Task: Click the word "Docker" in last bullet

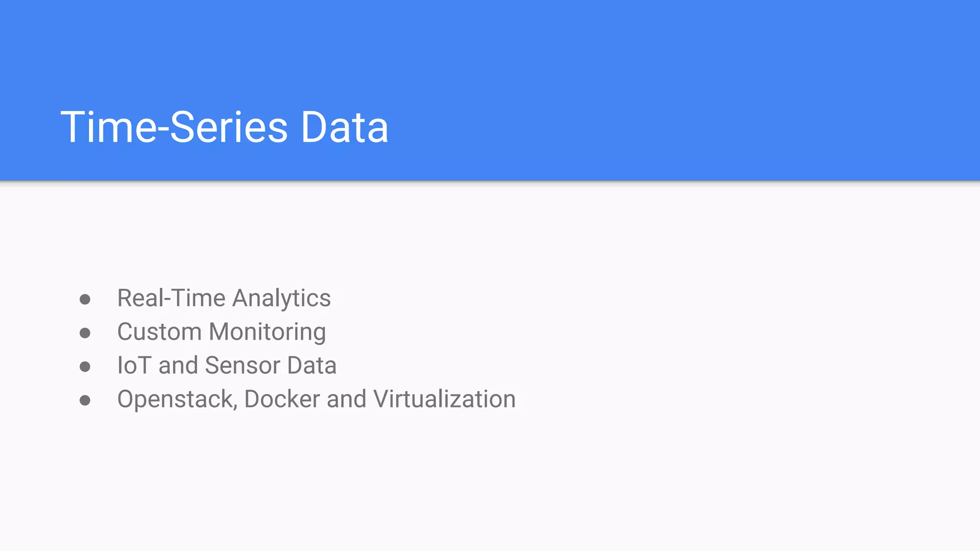Action: click(x=282, y=399)
